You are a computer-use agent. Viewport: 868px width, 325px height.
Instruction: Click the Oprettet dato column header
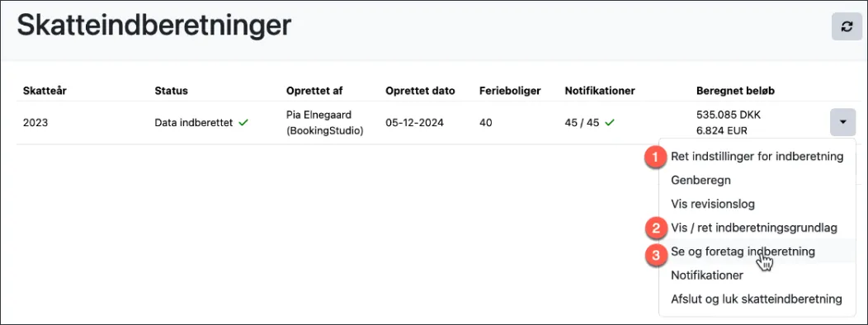pos(420,91)
